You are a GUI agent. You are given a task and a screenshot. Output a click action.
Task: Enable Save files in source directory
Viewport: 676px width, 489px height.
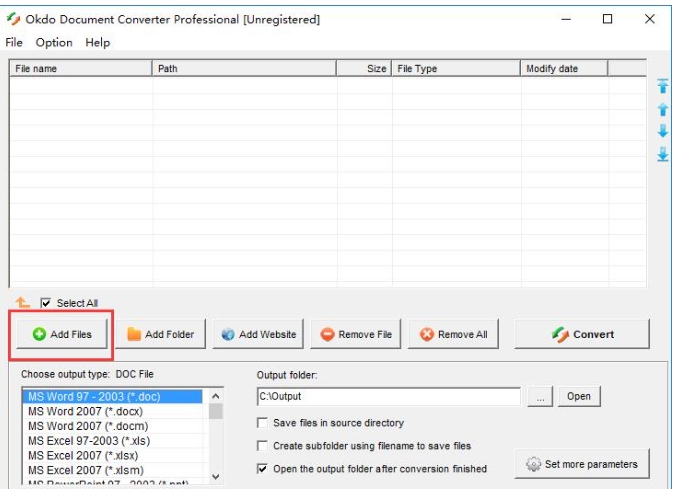pos(262,423)
